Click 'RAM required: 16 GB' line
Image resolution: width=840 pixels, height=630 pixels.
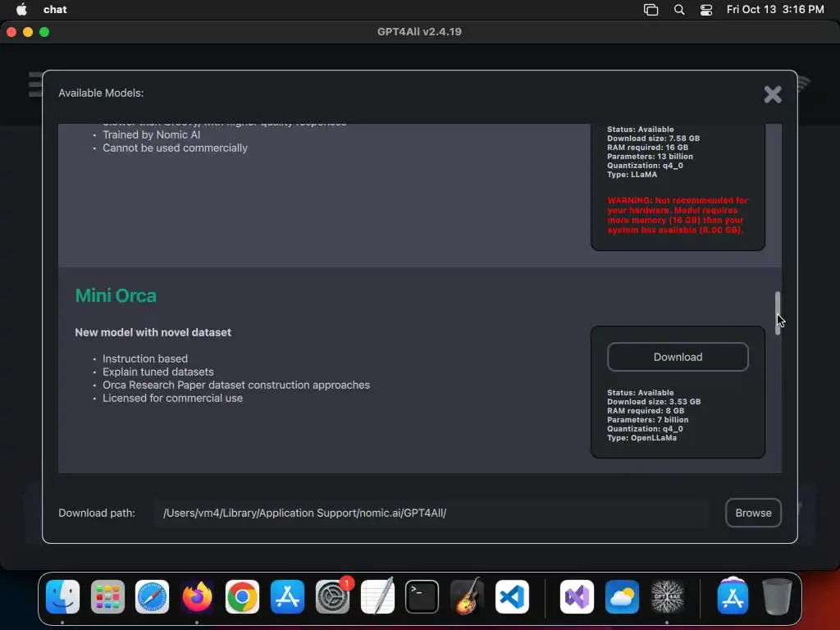[x=648, y=148]
